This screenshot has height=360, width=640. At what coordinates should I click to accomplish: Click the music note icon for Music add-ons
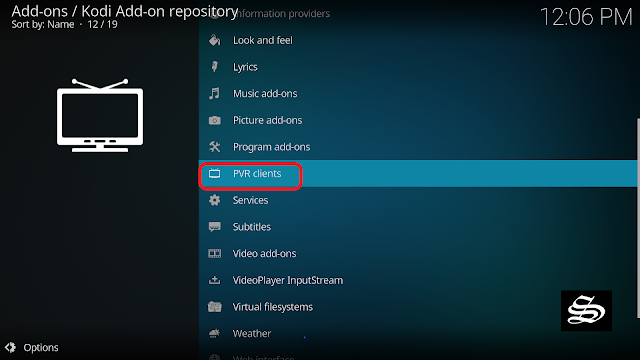point(214,93)
